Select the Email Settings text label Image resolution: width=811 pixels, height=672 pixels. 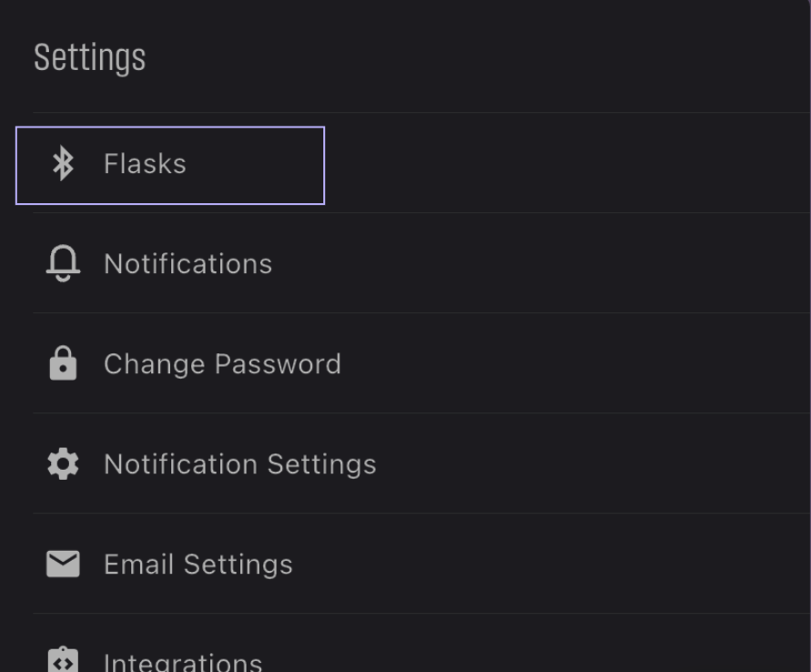(198, 564)
